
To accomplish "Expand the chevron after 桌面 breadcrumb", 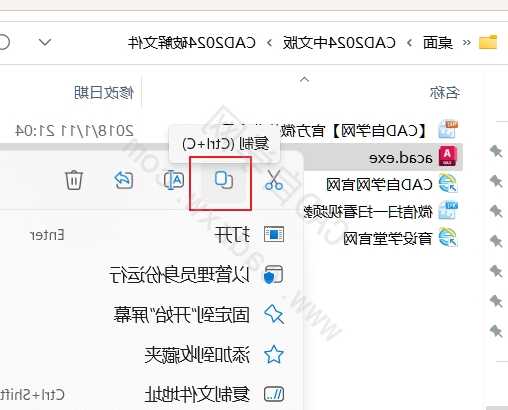I will point(410,43).
